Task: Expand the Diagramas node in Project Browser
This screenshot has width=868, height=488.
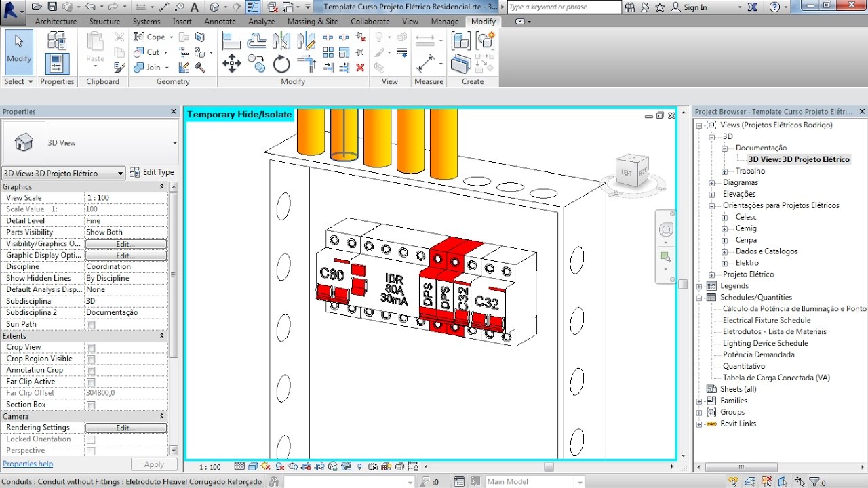Action: coord(711,183)
